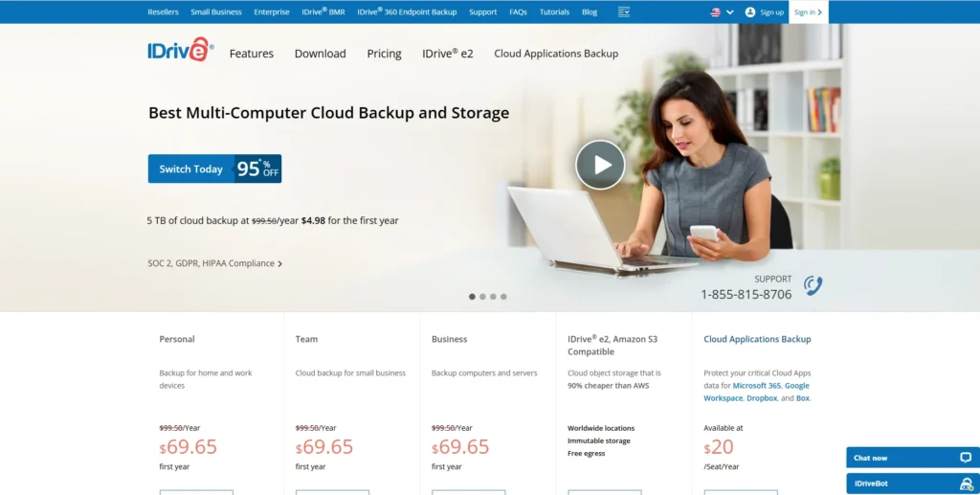
Task: Open IDrive 360 Endpoint Backup
Action: (407, 11)
